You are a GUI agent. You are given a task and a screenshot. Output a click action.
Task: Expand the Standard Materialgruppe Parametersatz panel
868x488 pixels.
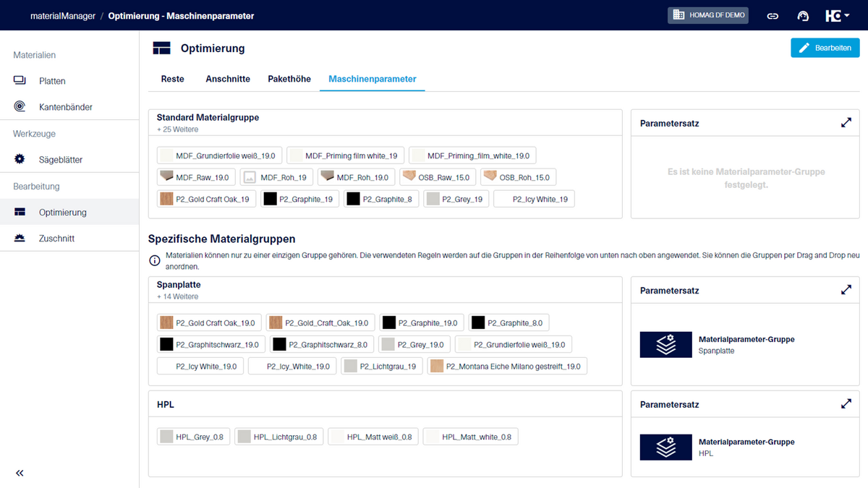coord(846,123)
